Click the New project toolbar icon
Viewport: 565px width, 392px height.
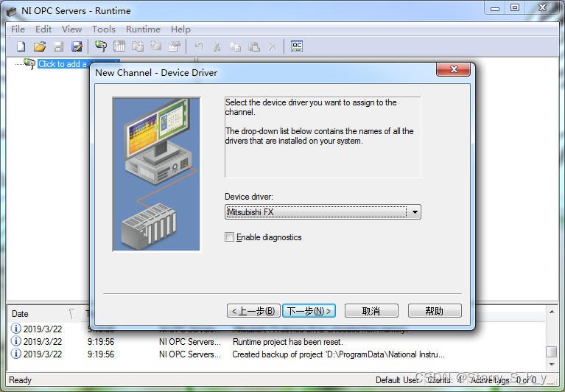(21, 46)
